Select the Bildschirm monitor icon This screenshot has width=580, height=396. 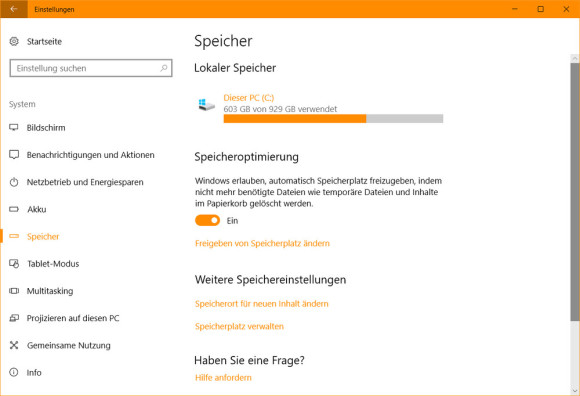coord(14,128)
